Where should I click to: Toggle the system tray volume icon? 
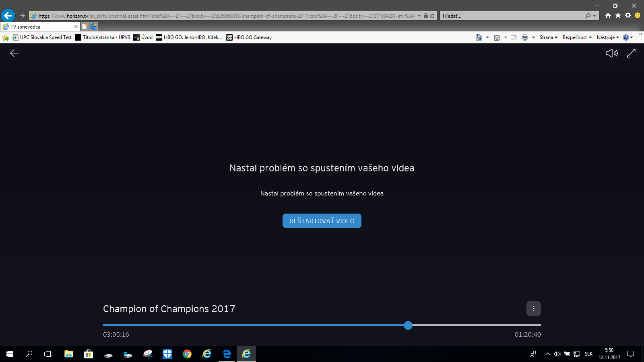coord(557,354)
